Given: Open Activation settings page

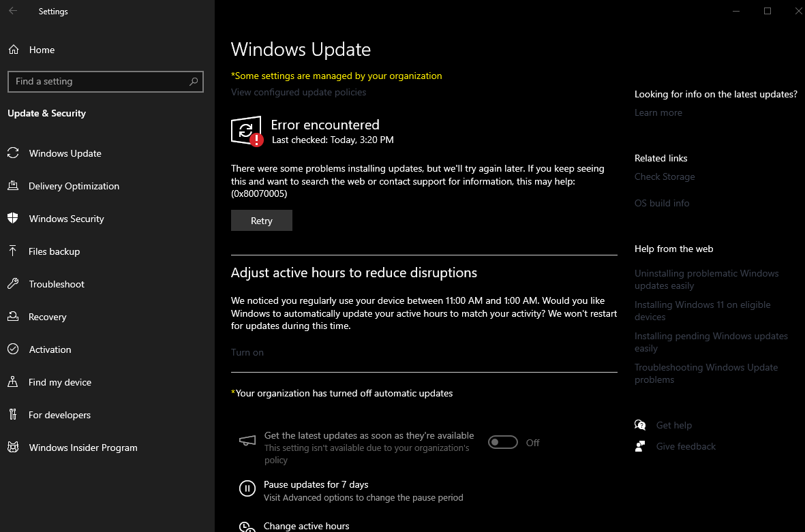Looking at the screenshot, I should pos(50,349).
